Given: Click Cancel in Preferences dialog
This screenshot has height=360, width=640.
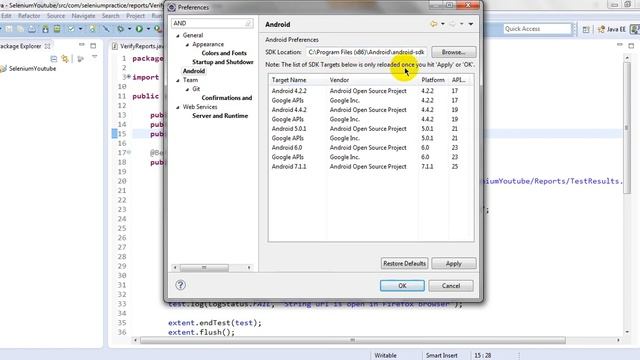Looking at the screenshot, I should [451, 285].
